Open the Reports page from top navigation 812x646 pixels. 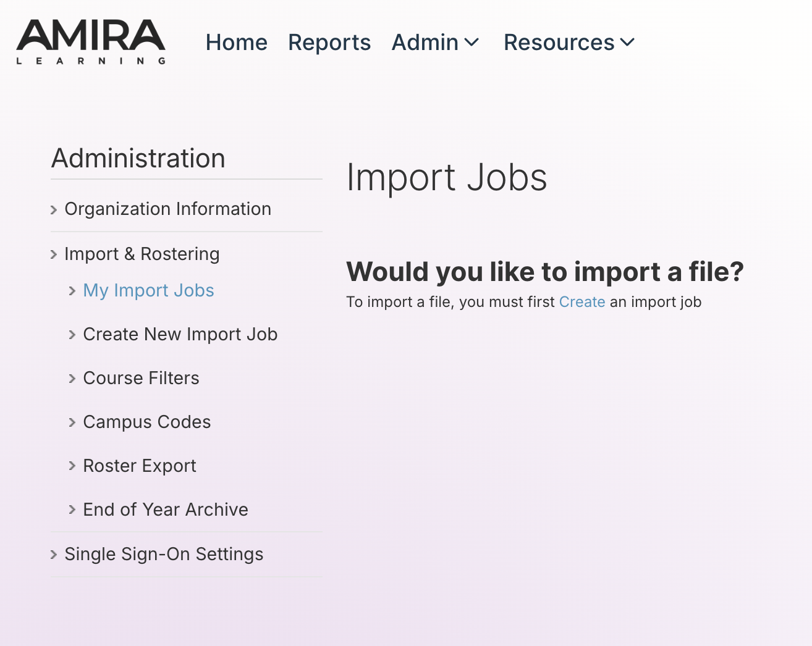pos(329,42)
